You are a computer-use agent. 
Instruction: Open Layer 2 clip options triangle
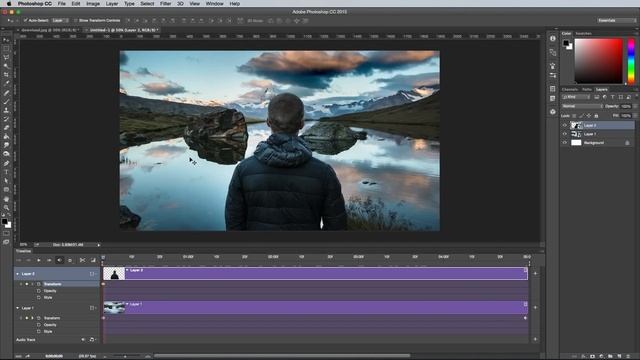[x=127, y=270]
